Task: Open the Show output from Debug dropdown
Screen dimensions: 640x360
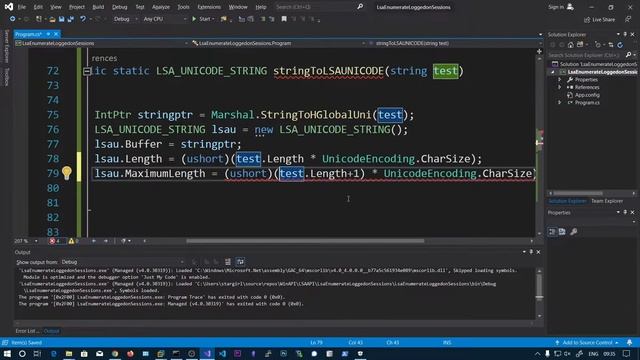Action: pos(122,262)
